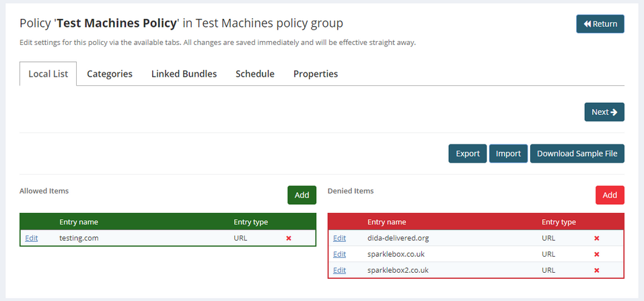This screenshot has width=644, height=301.
Task: Edit the sparklebox.co.uk denied entry
Action: tap(339, 254)
